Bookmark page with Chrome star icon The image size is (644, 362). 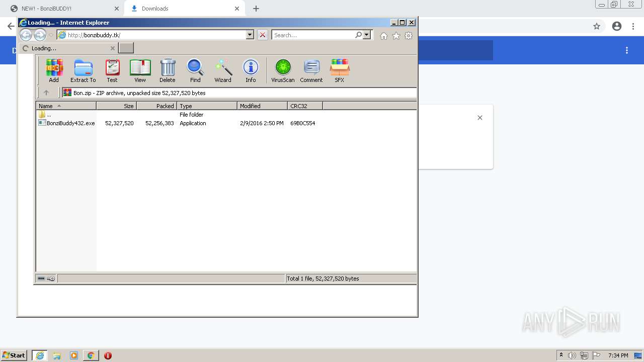(597, 26)
